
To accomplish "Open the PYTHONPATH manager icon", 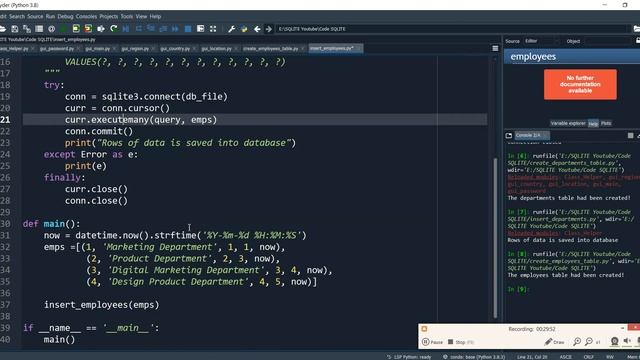I will click(x=244, y=29).
